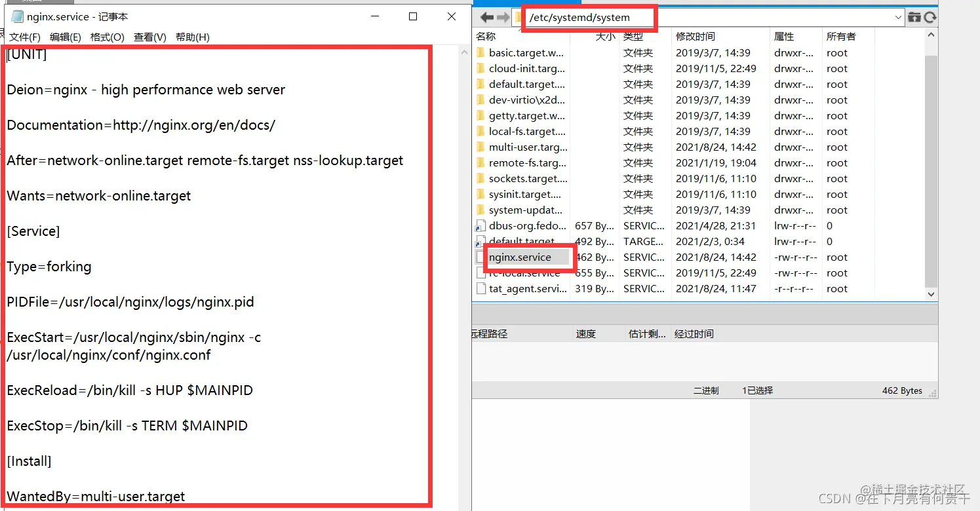
Task: Sort files by the 类型 column header
Action: pos(633,37)
